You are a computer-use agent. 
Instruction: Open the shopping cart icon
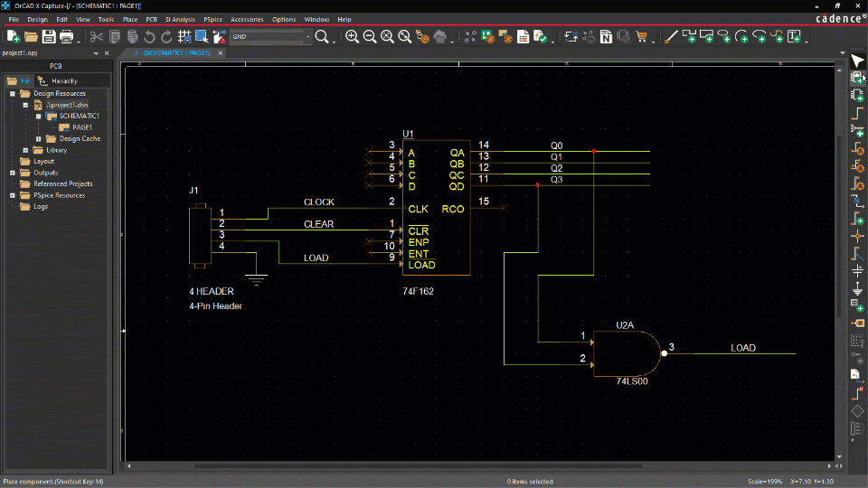[642, 37]
